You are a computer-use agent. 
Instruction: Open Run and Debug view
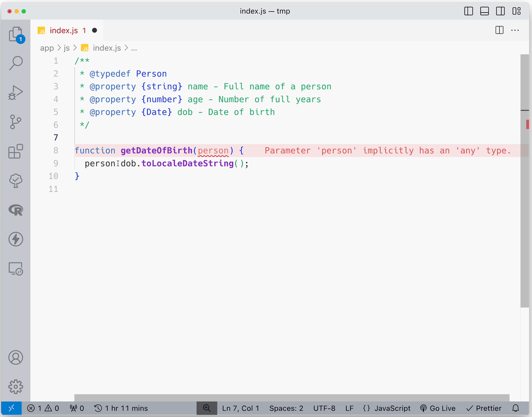pyautogui.click(x=16, y=92)
